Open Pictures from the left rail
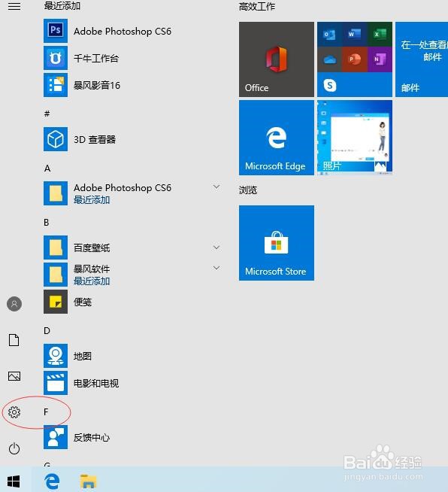 click(14, 376)
